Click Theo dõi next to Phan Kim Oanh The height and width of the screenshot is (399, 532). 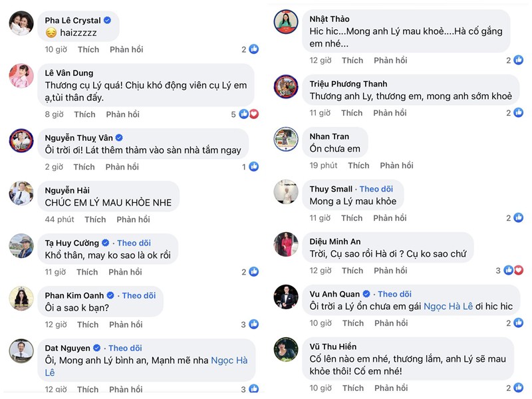(x=138, y=295)
